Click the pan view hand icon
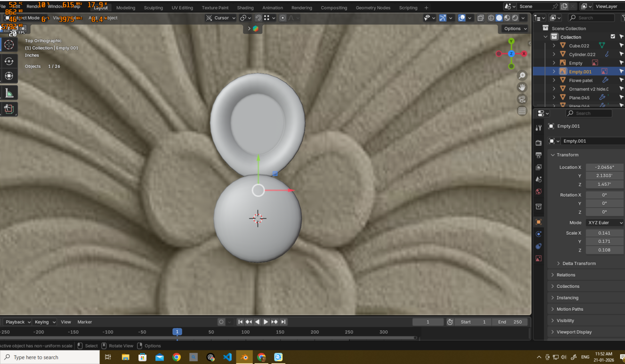The height and width of the screenshot is (364, 625). pos(522,87)
